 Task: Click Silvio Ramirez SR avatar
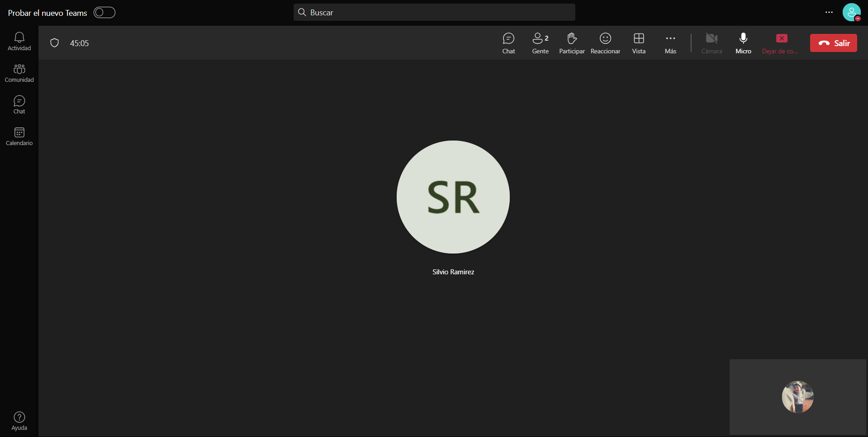(x=453, y=197)
